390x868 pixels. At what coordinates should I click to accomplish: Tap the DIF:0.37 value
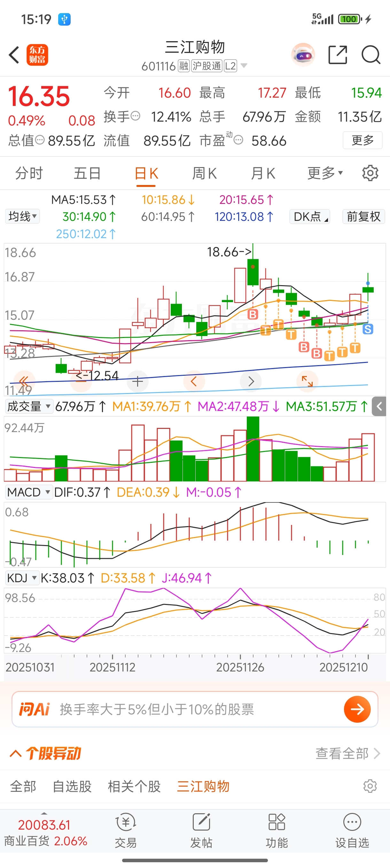tap(82, 492)
